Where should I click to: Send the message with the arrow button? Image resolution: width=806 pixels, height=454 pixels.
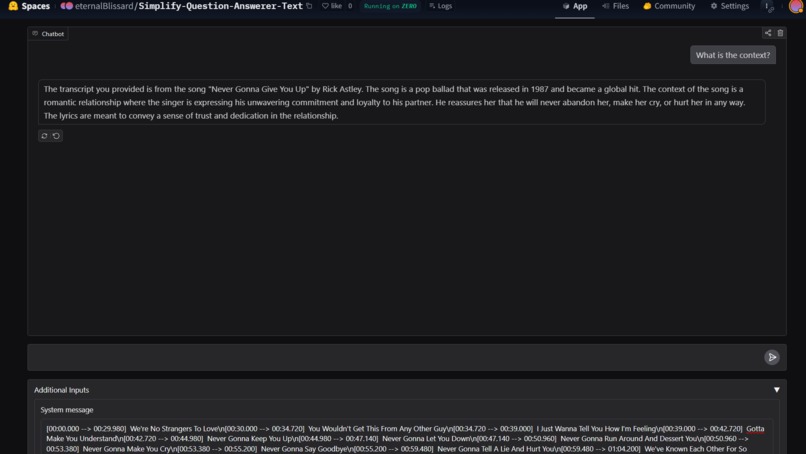pyautogui.click(x=772, y=357)
